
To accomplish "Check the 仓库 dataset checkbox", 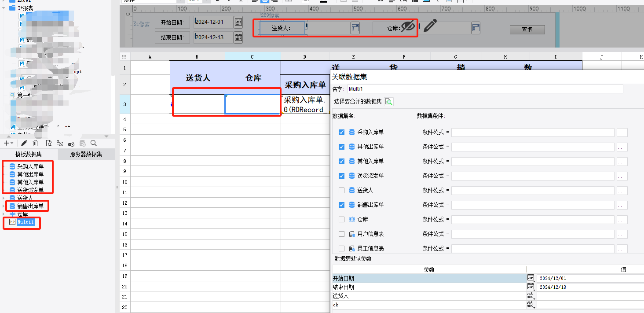I will (x=342, y=219).
